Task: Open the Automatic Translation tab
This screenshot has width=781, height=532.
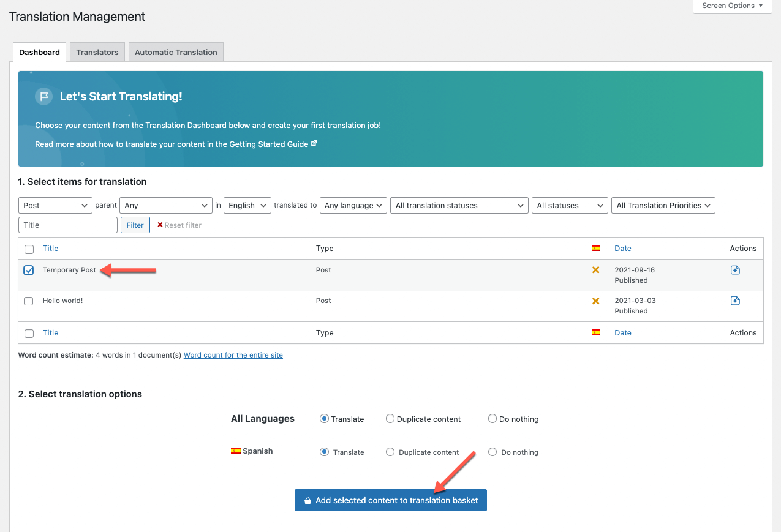Action: pos(176,52)
